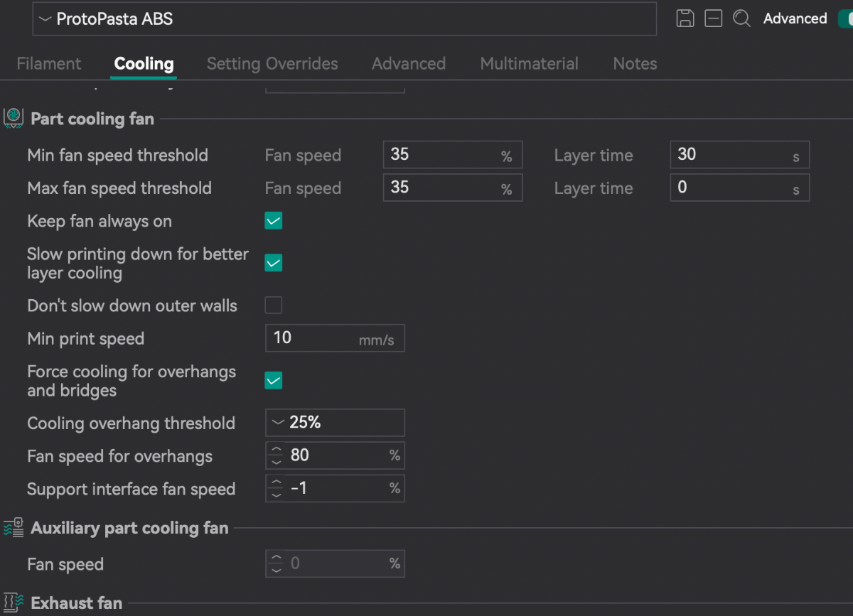Click the Don't slow down outer walls label
This screenshot has width=853, height=616.
[x=132, y=306]
